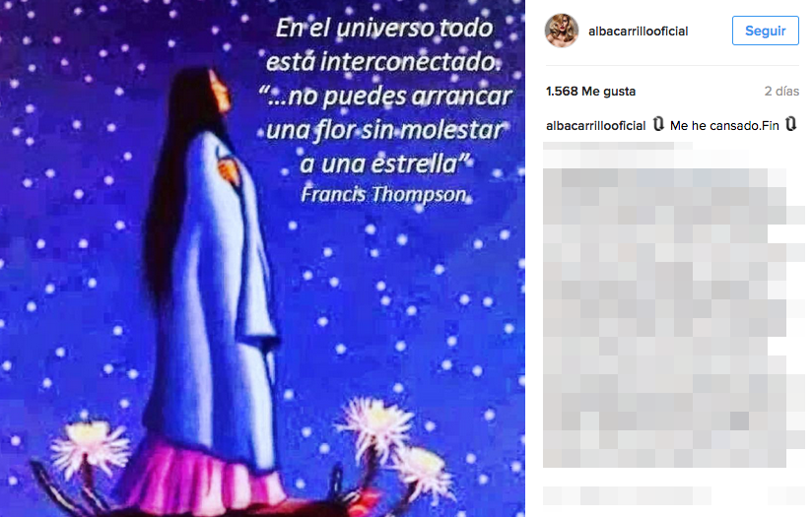Click the short blurred line under caption
The image size is (812, 517).
coord(617,146)
